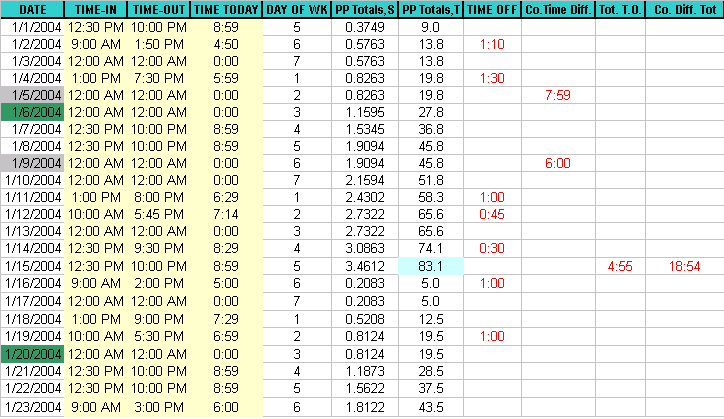
Task: Click the red 7:59 Co.Time Diff. value
Action: click(559, 95)
